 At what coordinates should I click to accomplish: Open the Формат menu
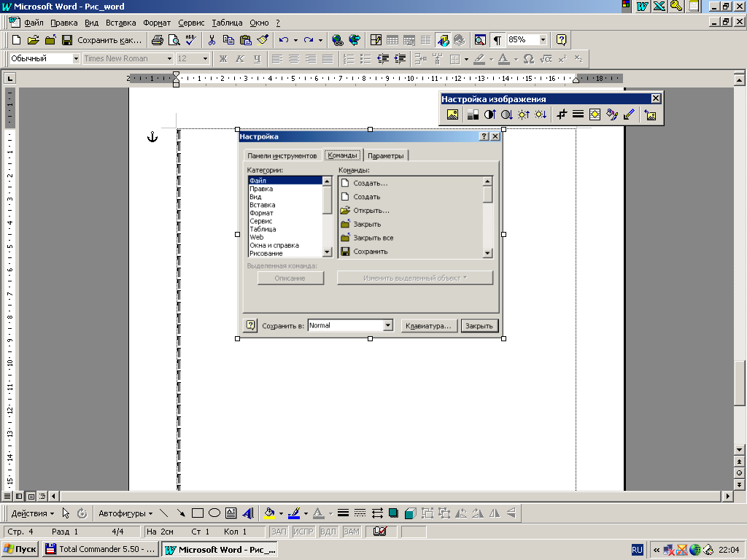click(x=157, y=23)
